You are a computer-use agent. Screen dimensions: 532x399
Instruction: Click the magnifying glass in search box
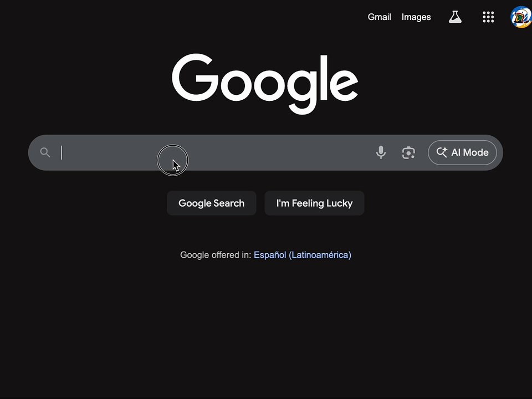(x=45, y=152)
